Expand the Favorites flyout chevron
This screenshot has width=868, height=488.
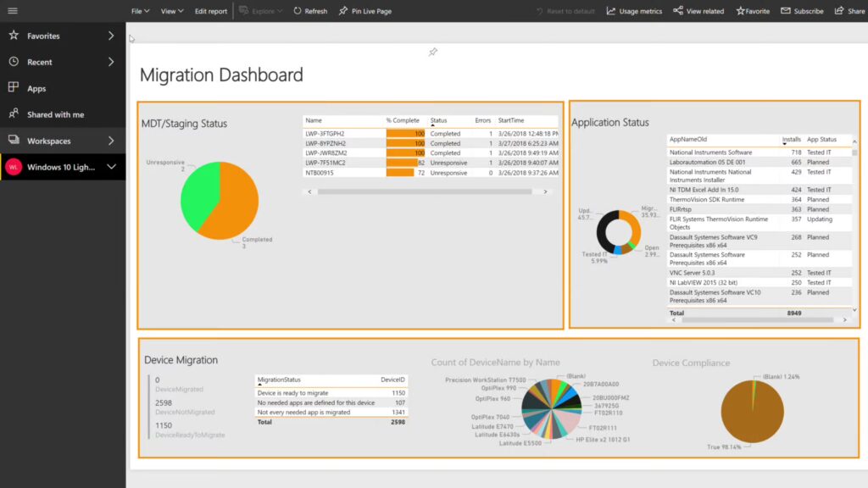point(111,36)
